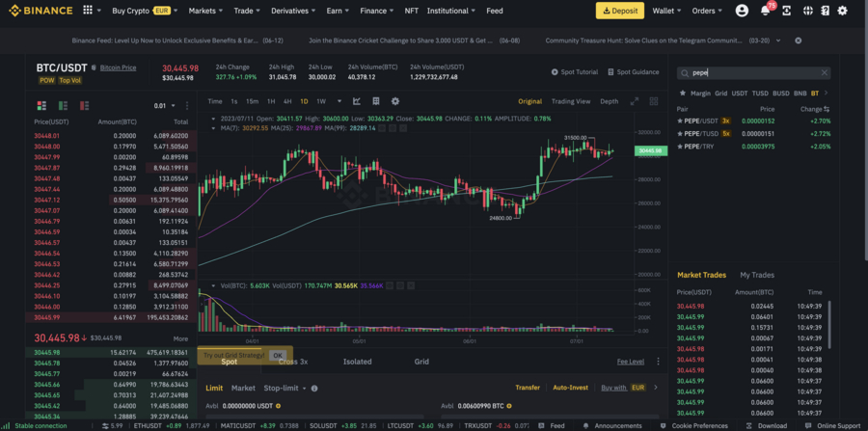Image resolution: width=868 pixels, height=431 pixels.
Task: Click Stop-limit info icon
Action: tap(314, 389)
